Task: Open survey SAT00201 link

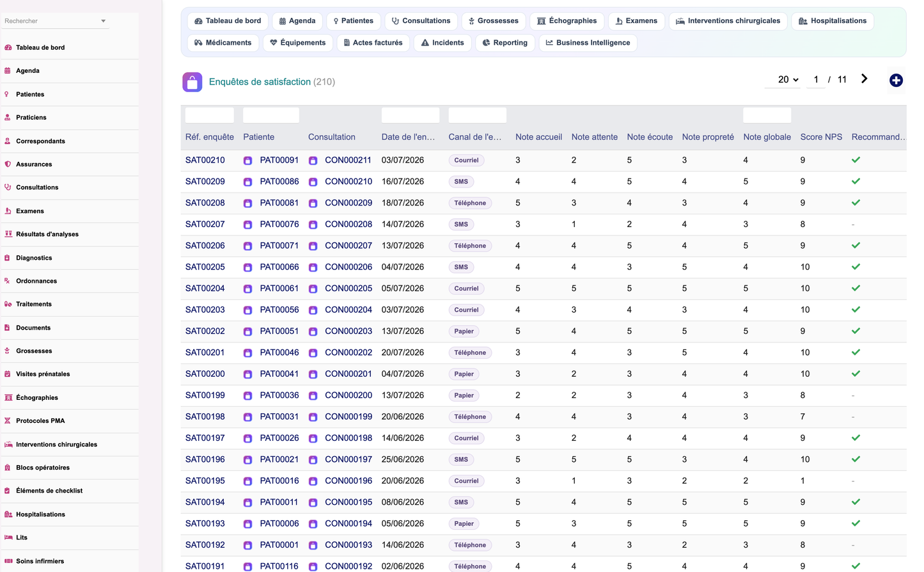Action: tap(205, 353)
